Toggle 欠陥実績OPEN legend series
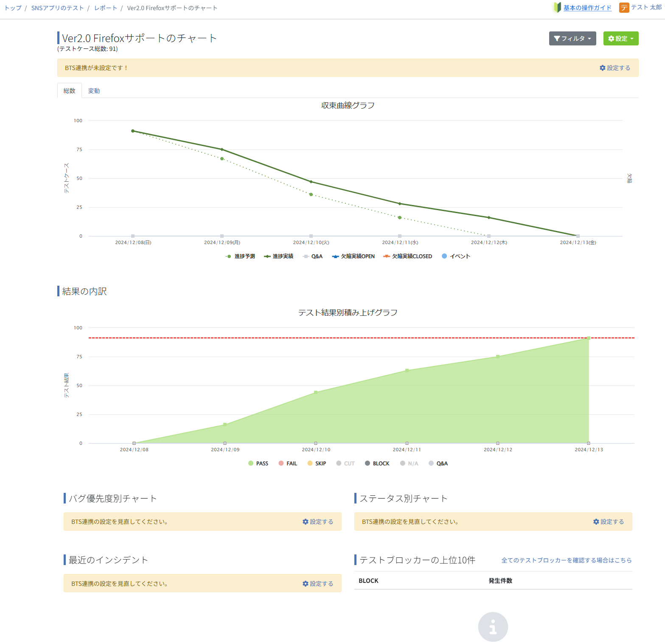Screen dimensions: 665x644 click(353, 256)
